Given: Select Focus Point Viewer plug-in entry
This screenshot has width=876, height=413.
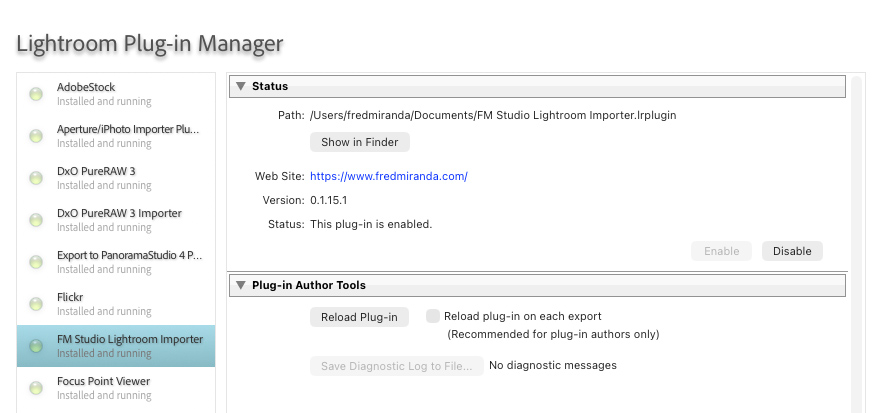Looking at the screenshot, I should (x=116, y=388).
